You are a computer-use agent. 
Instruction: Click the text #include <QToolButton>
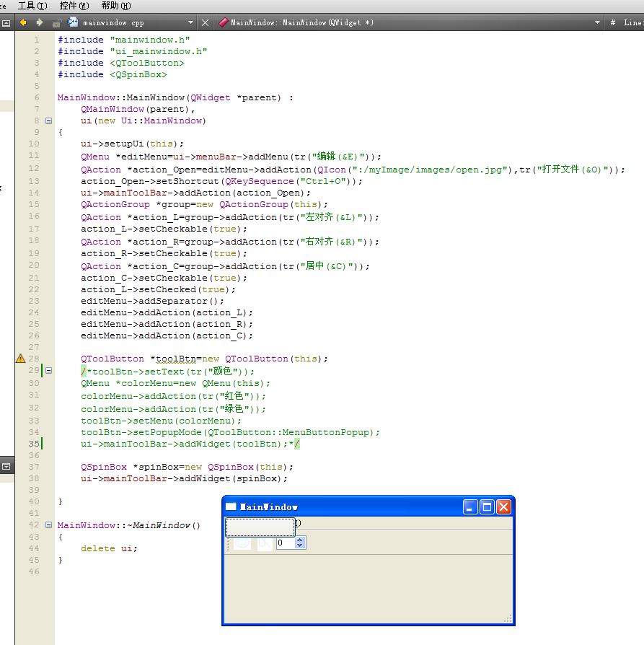[121, 63]
